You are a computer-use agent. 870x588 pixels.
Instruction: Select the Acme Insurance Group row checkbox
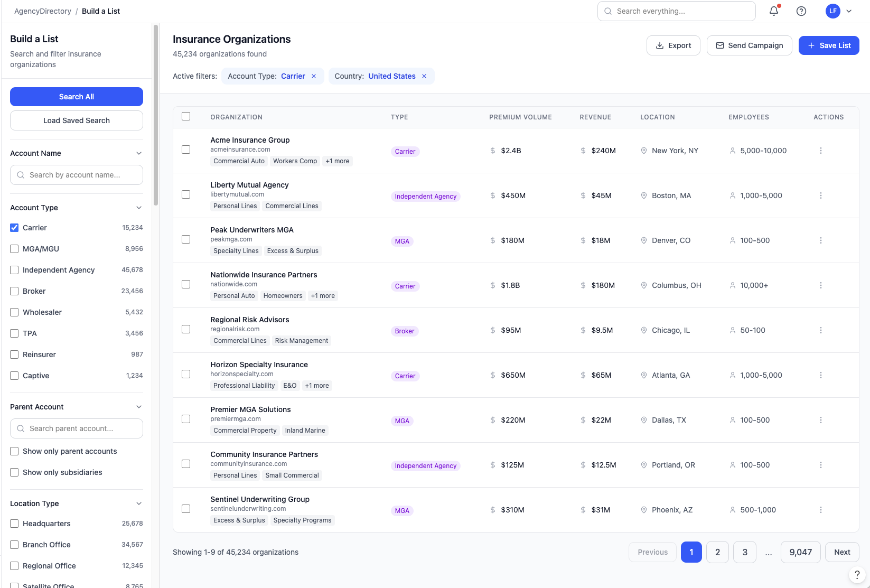[x=186, y=150]
